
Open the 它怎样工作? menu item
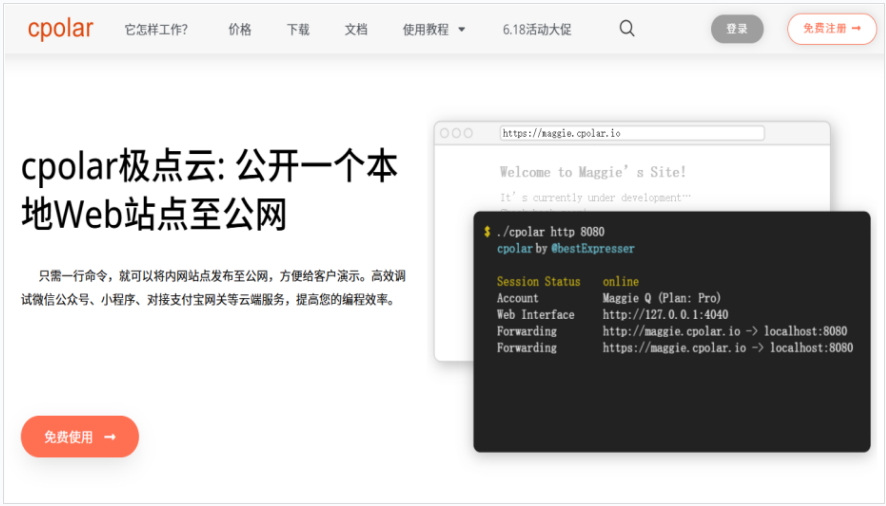point(156,30)
